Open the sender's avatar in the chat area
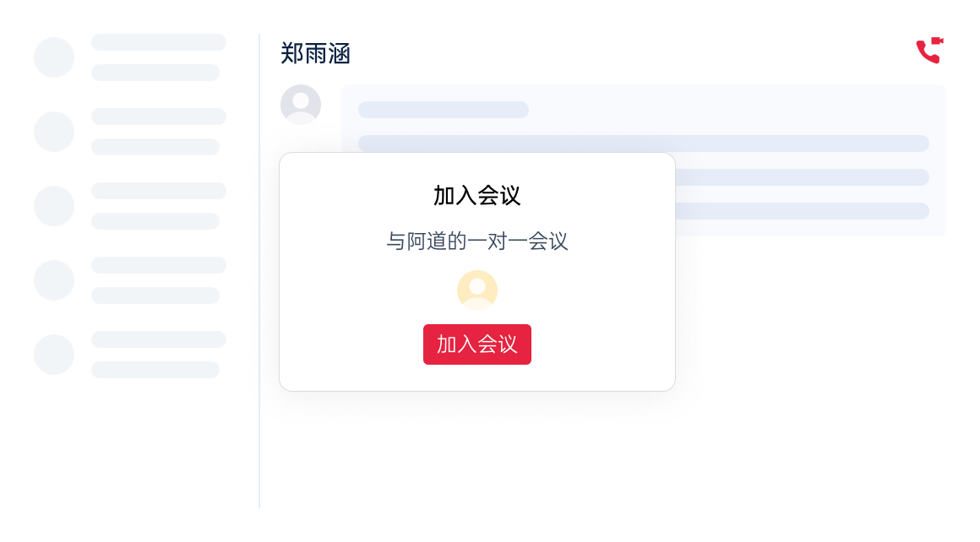This screenshot has width=980, height=542. coord(300,104)
